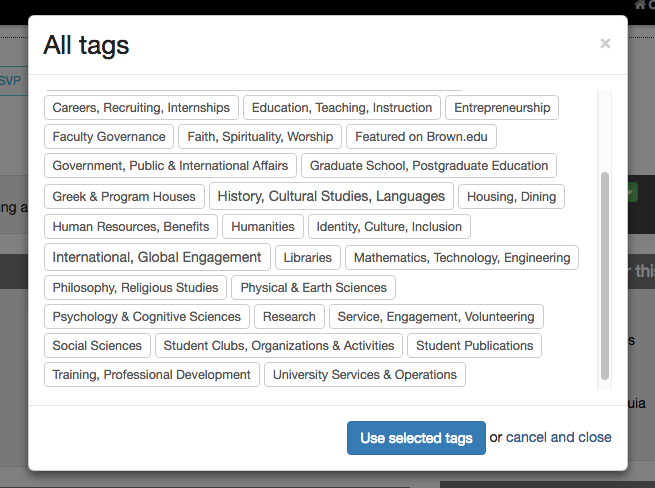
Task: Select Featured on Brown.edu tag
Action: point(421,137)
